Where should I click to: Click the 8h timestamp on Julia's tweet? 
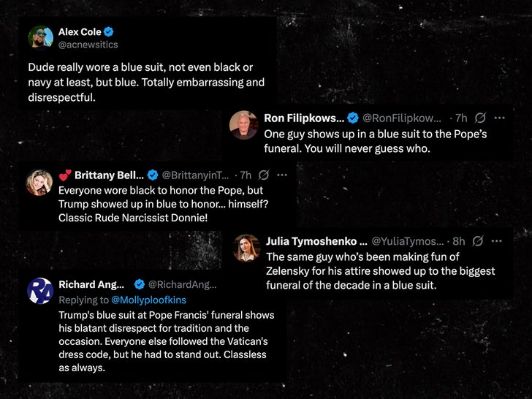pos(459,240)
